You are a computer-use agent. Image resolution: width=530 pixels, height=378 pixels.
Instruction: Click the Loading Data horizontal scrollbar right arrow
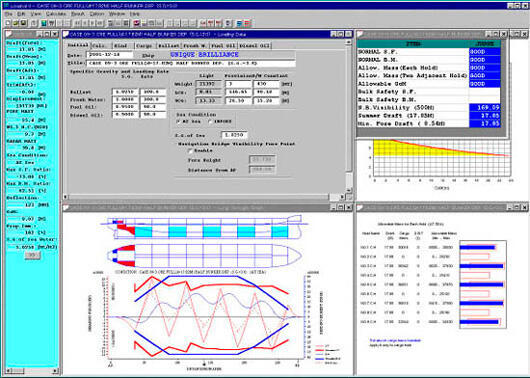[x=342, y=197]
